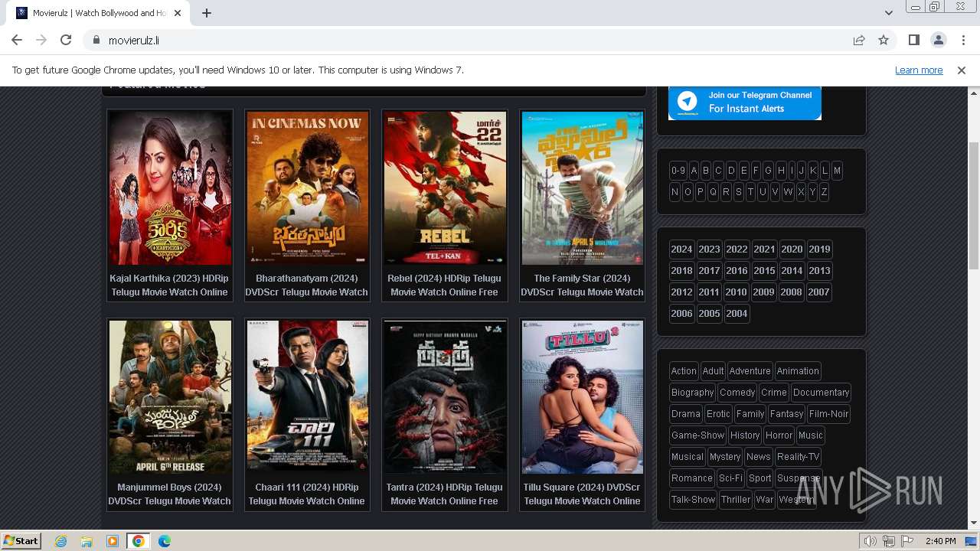
Task: Open the Kajal Karthika movie poster
Action: 170,187
